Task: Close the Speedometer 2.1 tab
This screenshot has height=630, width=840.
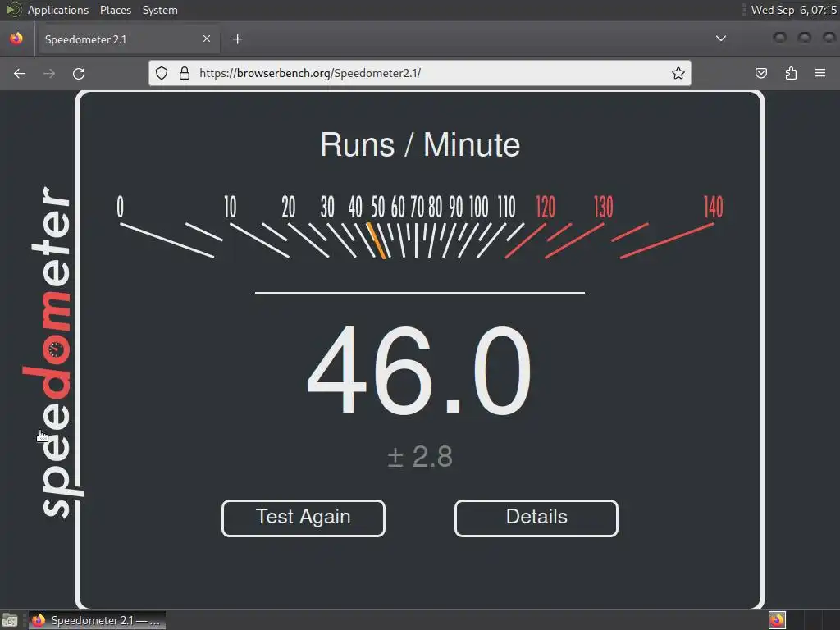Action: click(x=206, y=39)
